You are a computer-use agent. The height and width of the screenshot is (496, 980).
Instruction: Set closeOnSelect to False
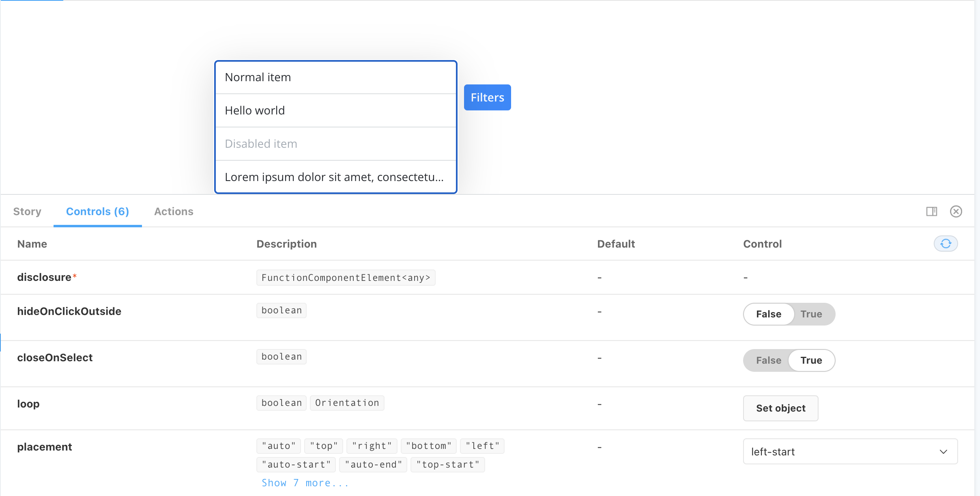point(768,360)
